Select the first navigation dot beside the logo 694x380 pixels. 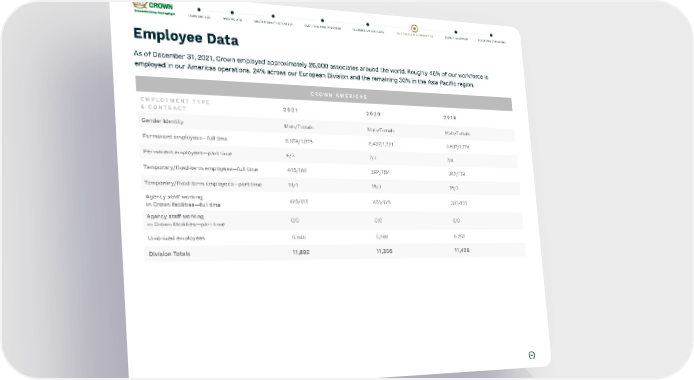[x=199, y=9]
